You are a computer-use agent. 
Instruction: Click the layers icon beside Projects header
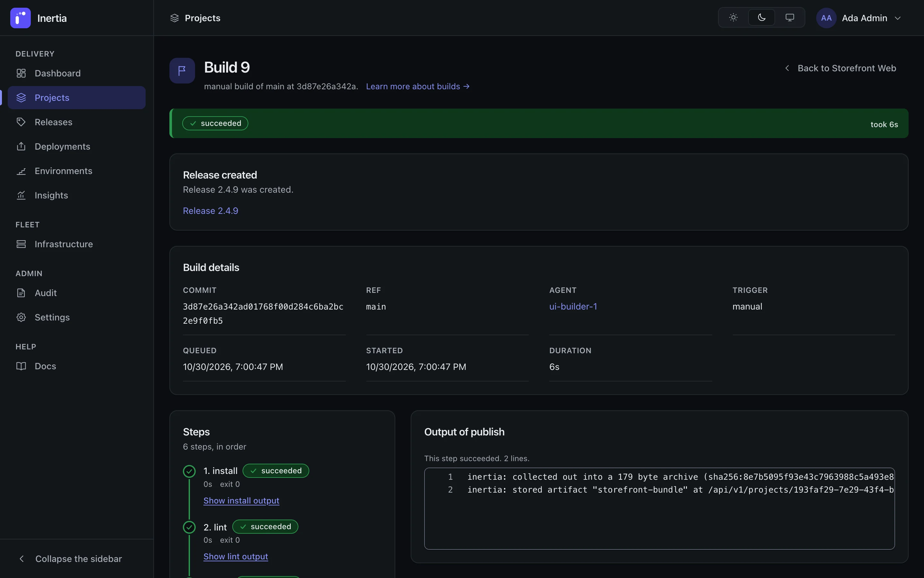(175, 18)
